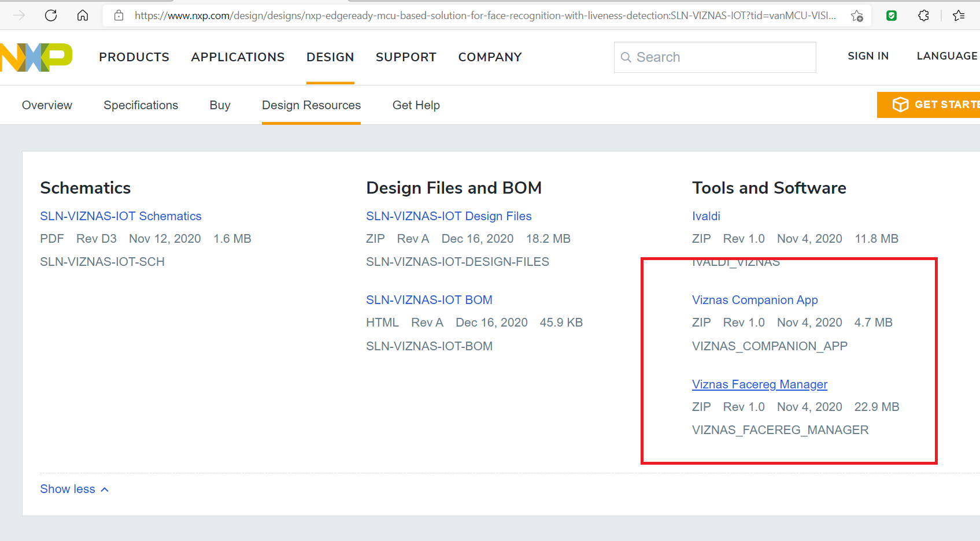Image resolution: width=980 pixels, height=541 pixels.
Task: Click the search magnifier icon
Action: 626,57
